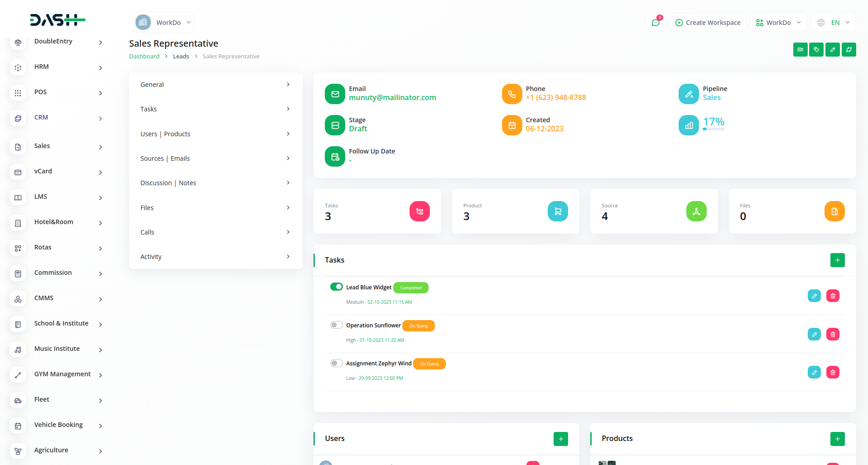Delete the Operation Sunflower task
This screenshot has width=868, height=465.
tap(832, 335)
